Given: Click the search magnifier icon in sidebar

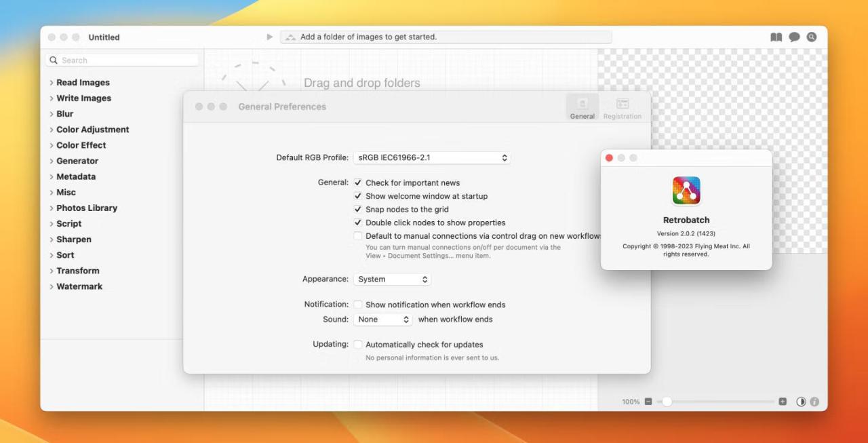Looking at the screenshot, I should point(54,60).
